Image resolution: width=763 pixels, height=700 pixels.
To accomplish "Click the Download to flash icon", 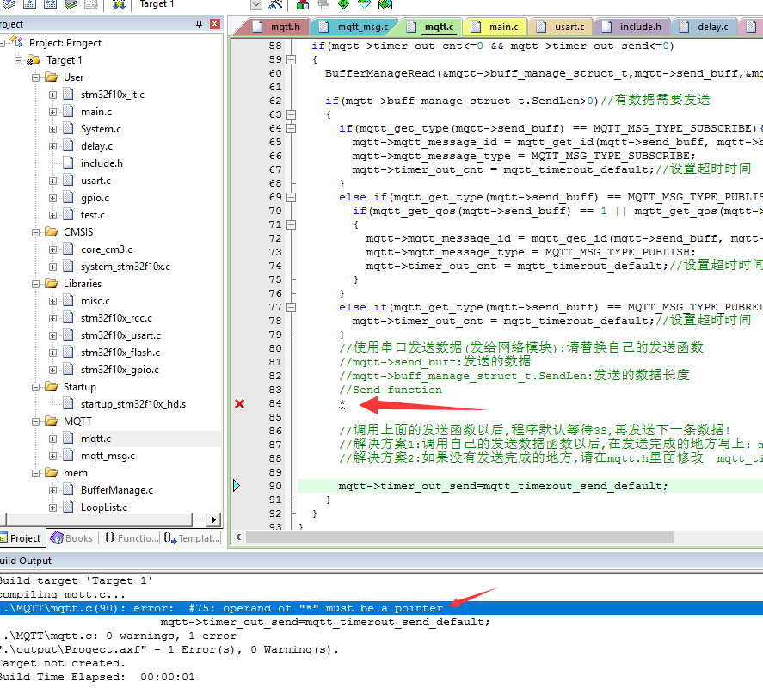I will (120, 4).
